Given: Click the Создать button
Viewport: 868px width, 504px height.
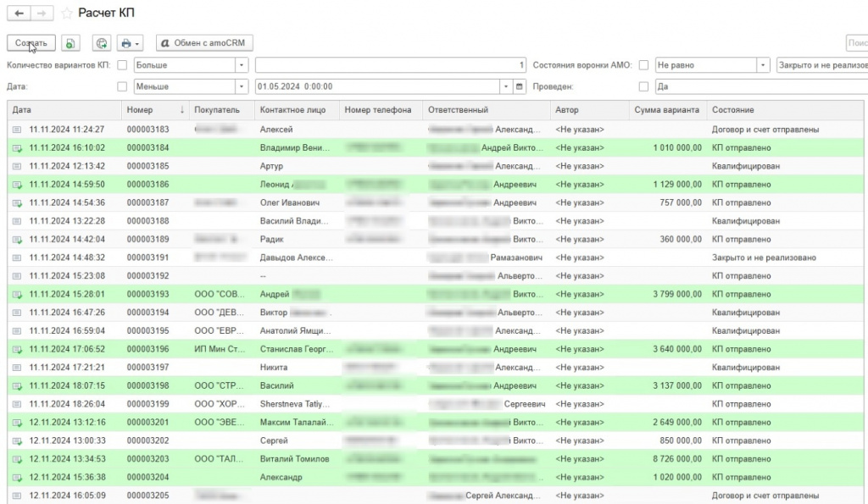Looking at the screenshot, I should (31, 43).
